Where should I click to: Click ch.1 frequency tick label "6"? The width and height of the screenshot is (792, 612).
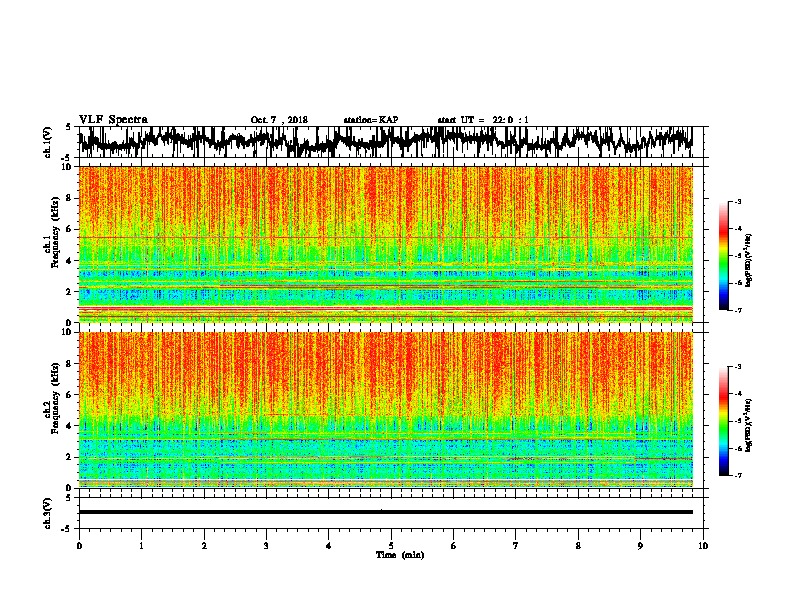click(x=70, y=229)
